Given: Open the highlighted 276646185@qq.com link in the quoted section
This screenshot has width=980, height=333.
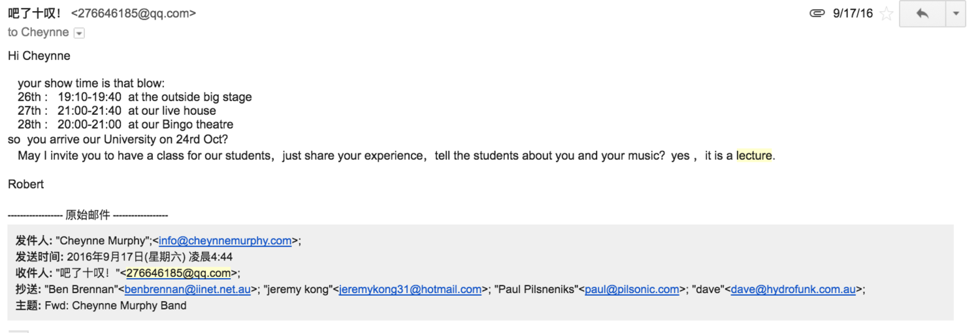Looking at the screenshot, I should pos(178,273).
